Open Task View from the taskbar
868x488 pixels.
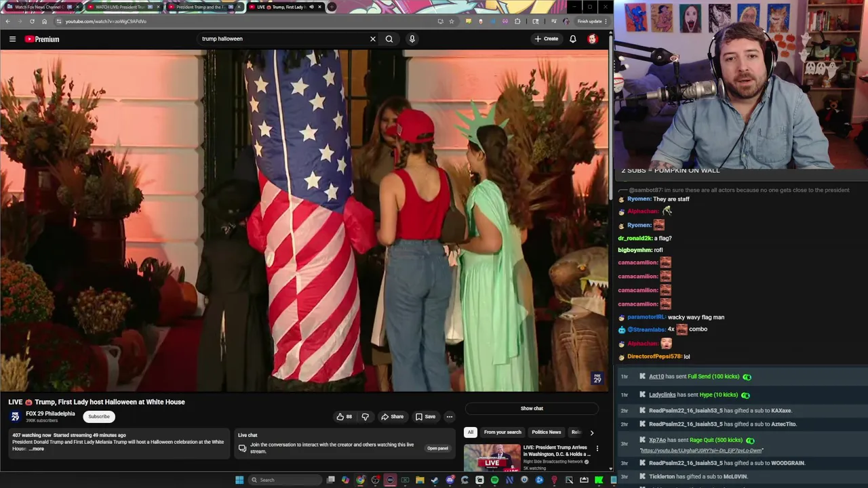(x=331, y=480)
